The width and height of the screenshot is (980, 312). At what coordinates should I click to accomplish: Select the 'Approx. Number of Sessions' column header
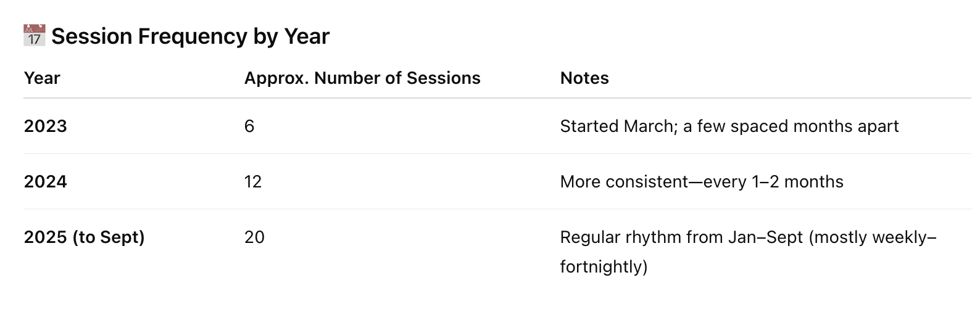[362, 78]
